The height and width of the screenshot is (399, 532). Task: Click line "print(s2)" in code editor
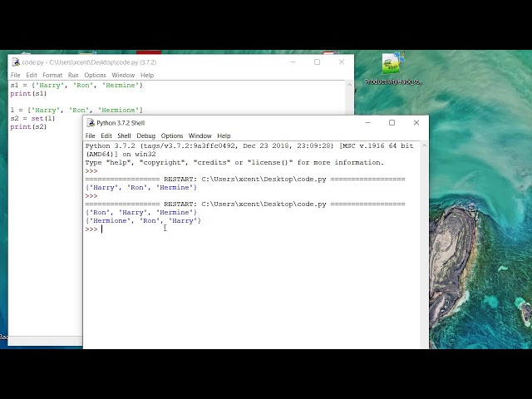click(28, 126)
